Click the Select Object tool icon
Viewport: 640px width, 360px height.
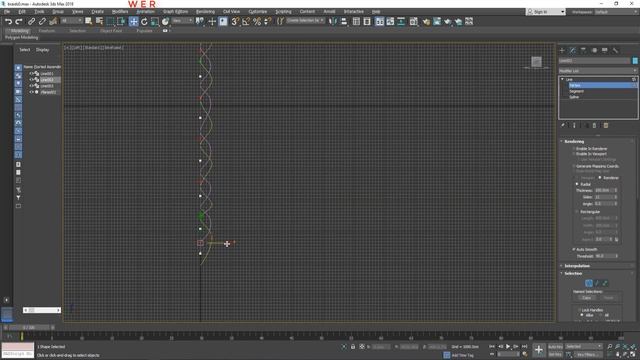pos(88,22)
